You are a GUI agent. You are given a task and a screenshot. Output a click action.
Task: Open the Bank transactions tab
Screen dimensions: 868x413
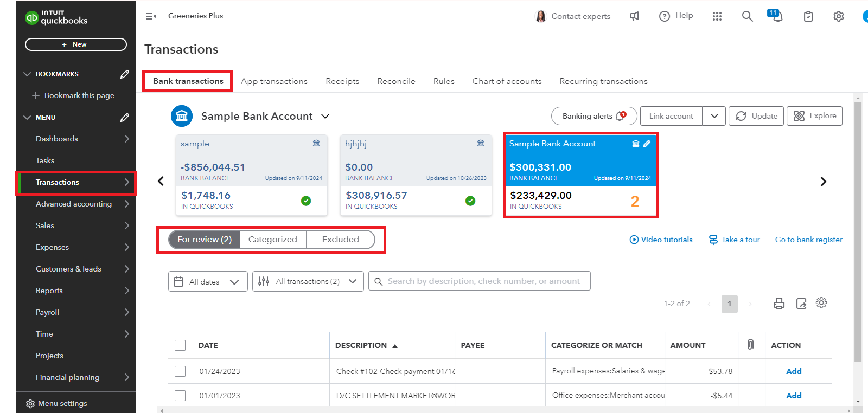pyautogui.click(x=188, y=81)
